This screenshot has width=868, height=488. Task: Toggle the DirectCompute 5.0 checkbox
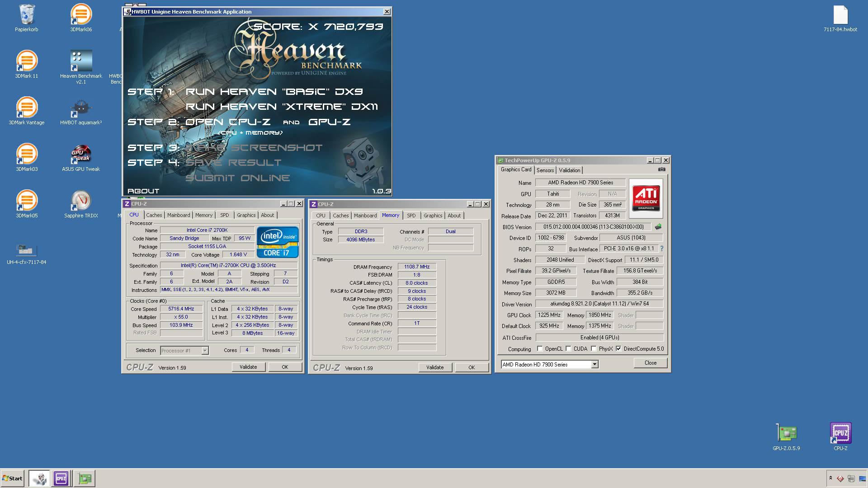(x=618, y=349)
